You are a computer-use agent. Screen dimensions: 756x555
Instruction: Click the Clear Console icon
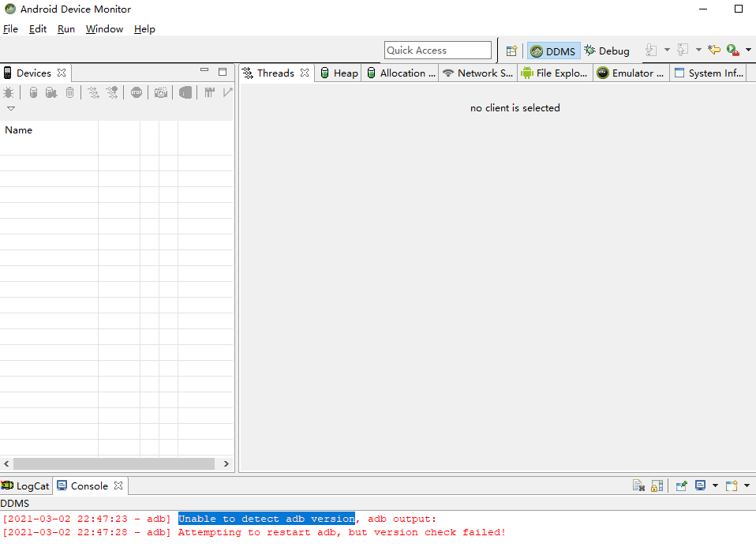tap(638, 486)
